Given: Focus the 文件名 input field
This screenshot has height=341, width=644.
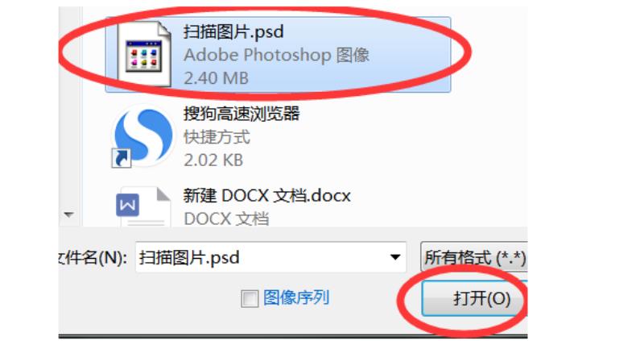Looking at the screenshot, I should tap(270, 257).
